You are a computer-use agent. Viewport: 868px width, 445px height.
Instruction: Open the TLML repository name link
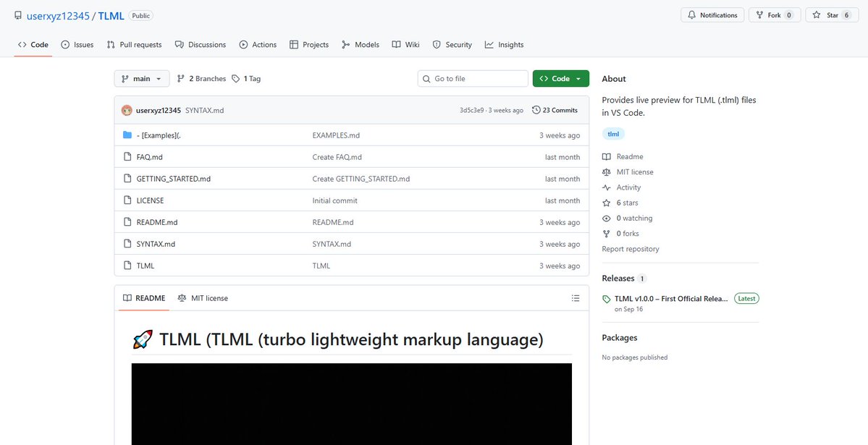pos(111,16)
